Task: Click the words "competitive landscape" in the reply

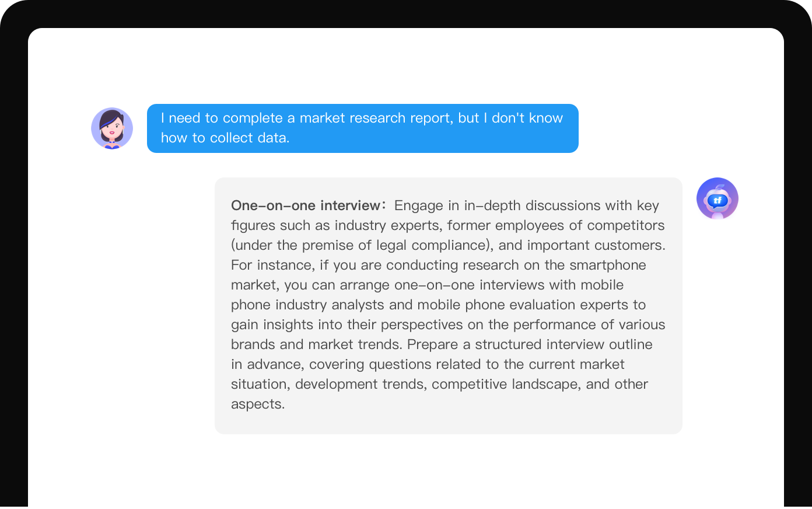Action: click(505, 384)
